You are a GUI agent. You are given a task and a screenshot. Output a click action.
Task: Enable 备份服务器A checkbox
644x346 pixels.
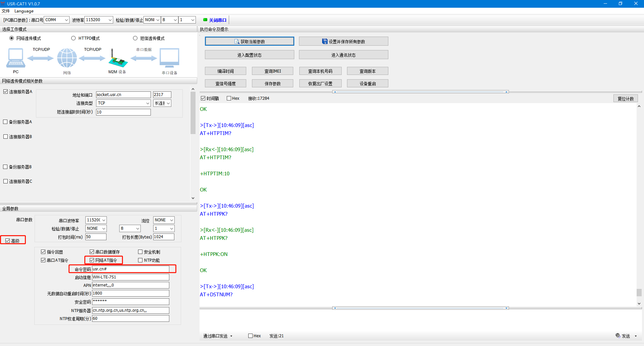[x=5, y=122]
